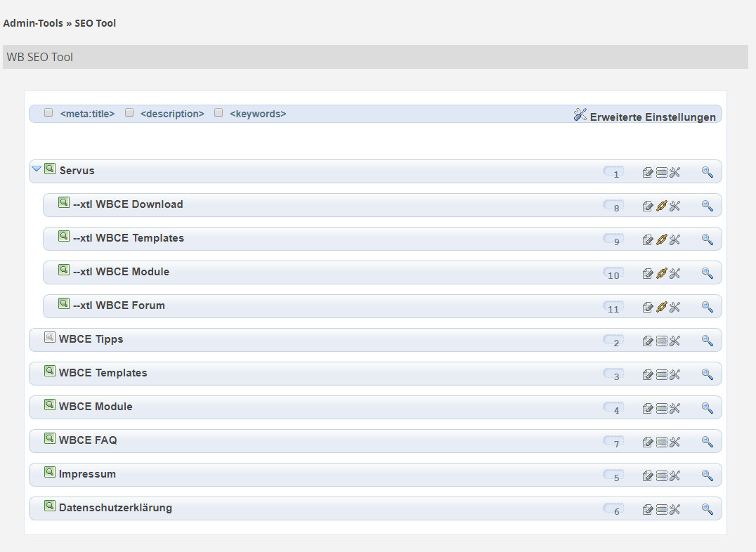Screen dimensions: 756x552
Task: Select the Impressum page title
Action: (87, 474)
